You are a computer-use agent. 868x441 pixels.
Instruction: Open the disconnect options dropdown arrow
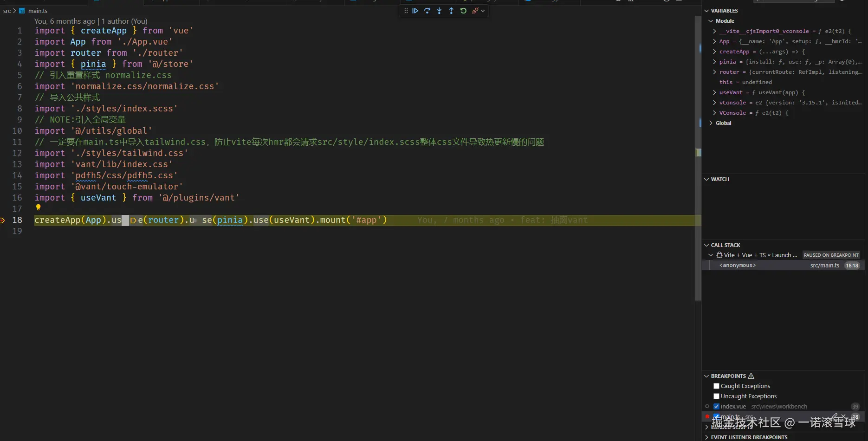click(483, 11)
